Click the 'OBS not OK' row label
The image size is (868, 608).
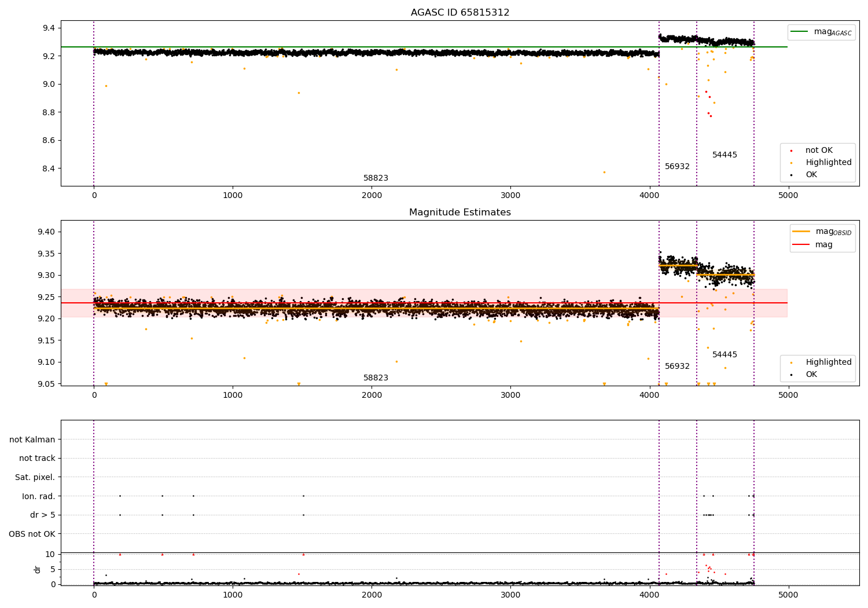[x=32, y=534]
